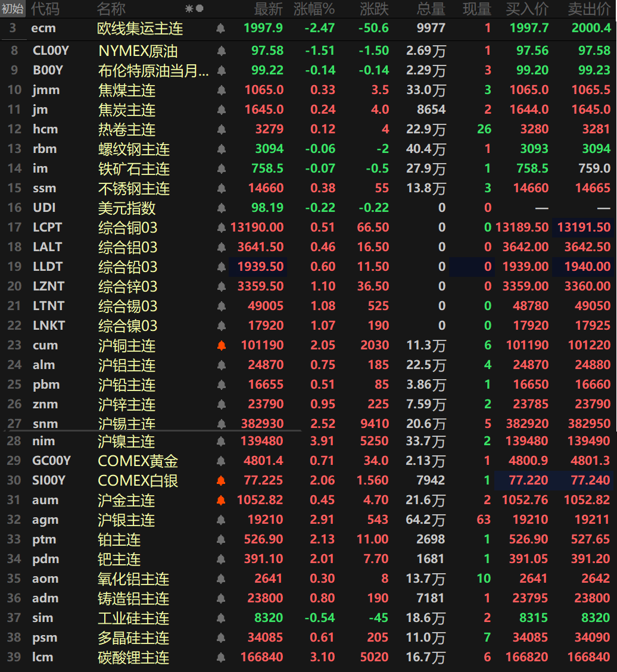617x672 pixels.
Task: Toggle the active alert bell on 沪金主连
Action: (x=222, y=501)
